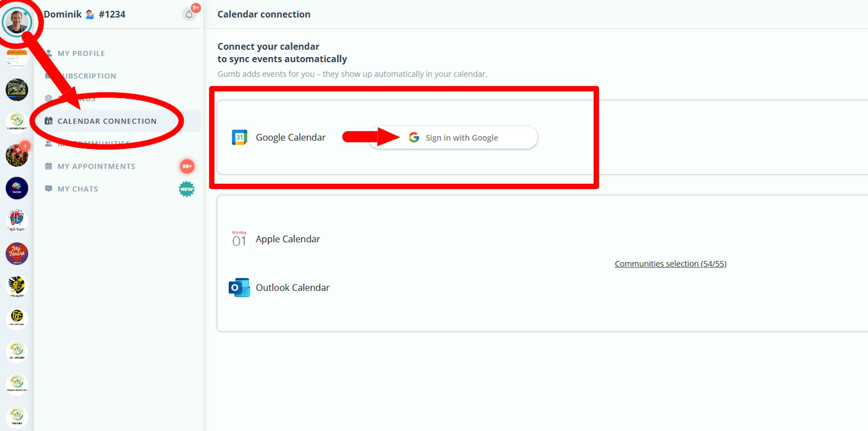Select Calendar Connection menu item
Image resolution: width=868 pixels, height=431 pixels.
pyautogui.click(x=107, y=121)
